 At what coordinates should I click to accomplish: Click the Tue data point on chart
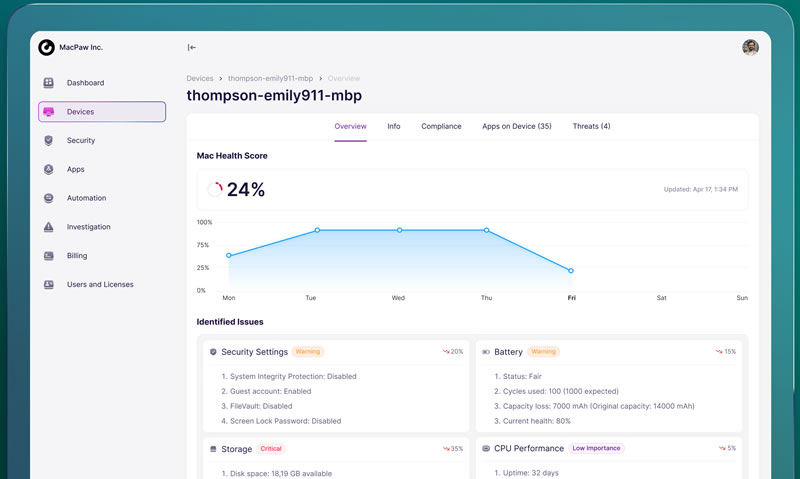click(317, 231)
